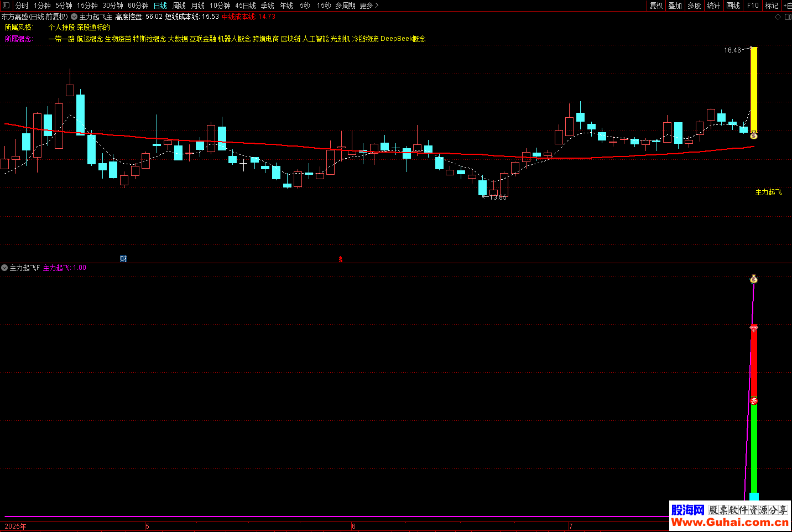Click the 冷链物流 concept tag

pos(366,39)
